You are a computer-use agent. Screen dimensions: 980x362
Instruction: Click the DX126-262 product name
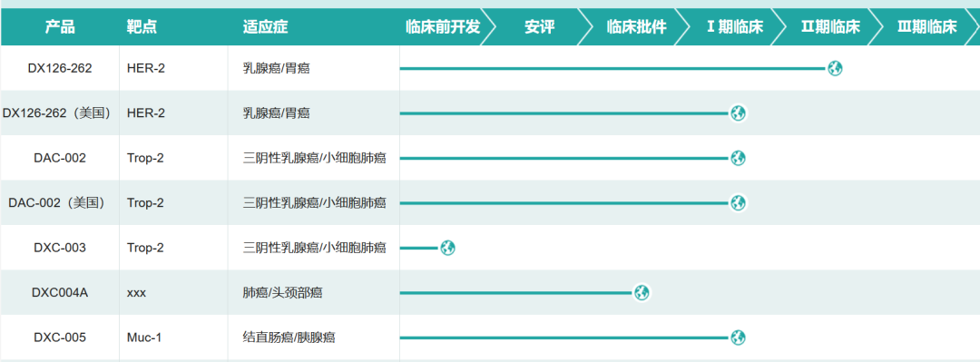60,68
